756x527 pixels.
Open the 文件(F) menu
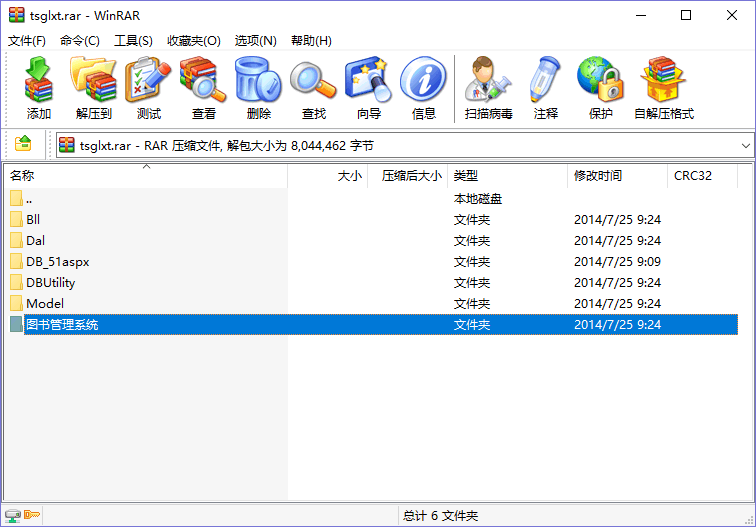[27, 41]
